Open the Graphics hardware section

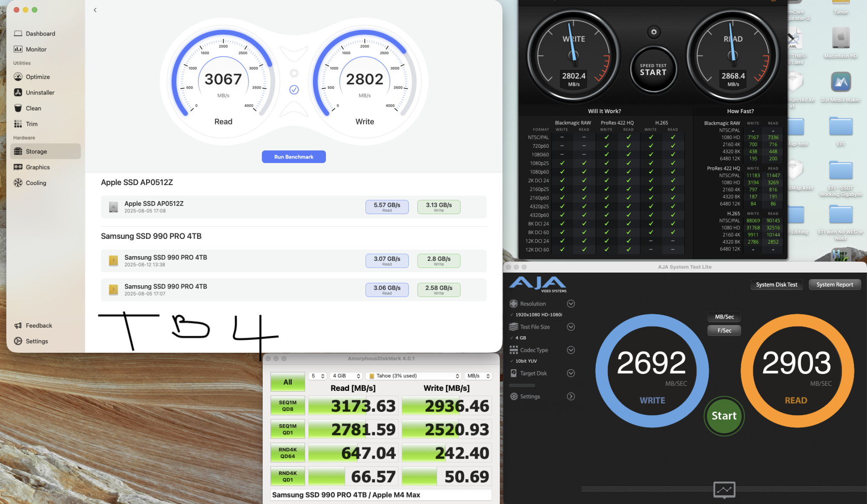[37, 167]
